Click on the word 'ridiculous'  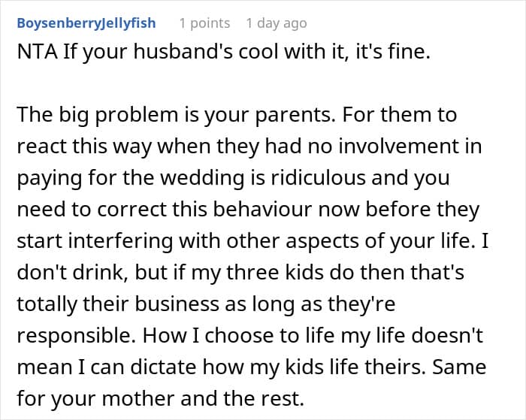[318, 178]
